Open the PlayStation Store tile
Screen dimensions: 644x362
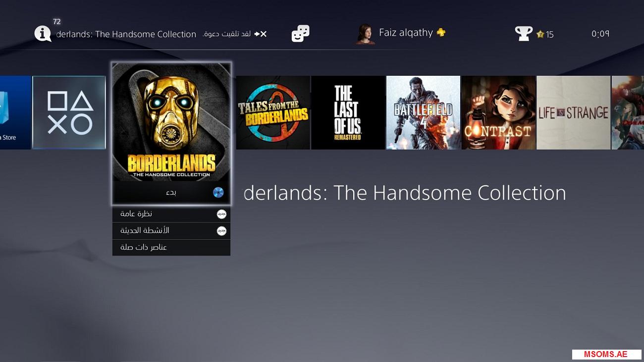[15, 112]
